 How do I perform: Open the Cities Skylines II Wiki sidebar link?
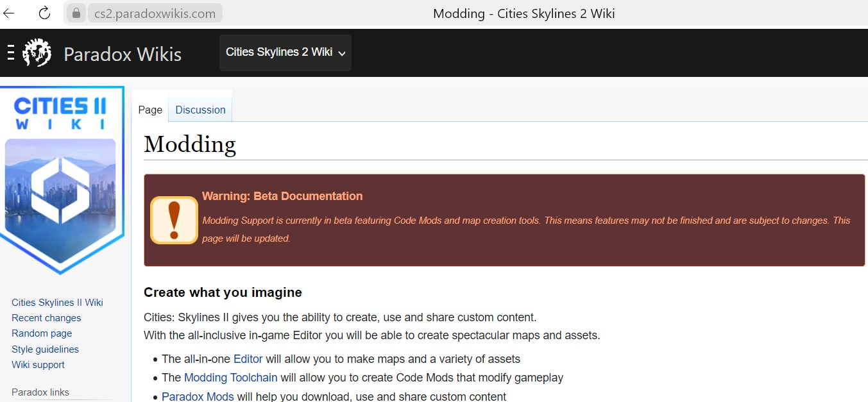tap(57, 303)
